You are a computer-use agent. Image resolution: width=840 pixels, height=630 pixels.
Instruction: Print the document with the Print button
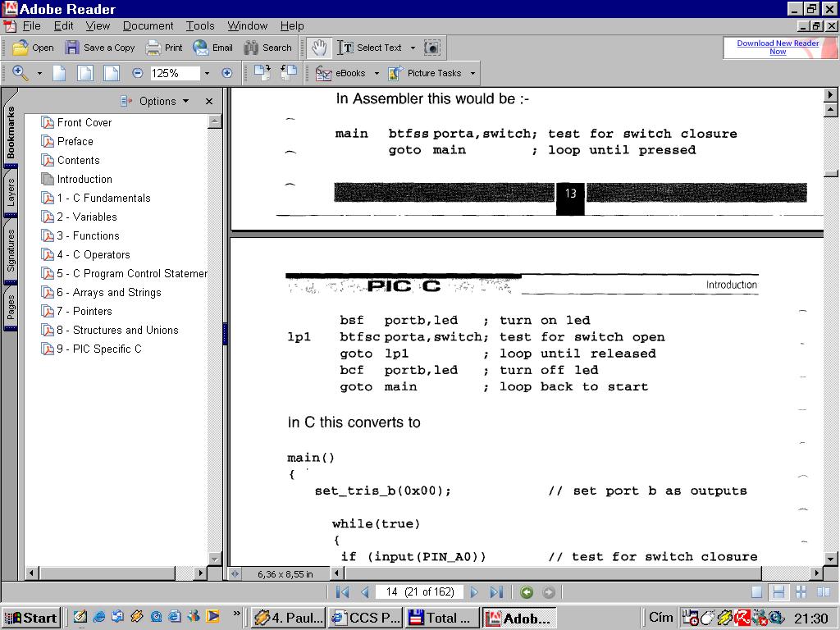coord(164,48)
